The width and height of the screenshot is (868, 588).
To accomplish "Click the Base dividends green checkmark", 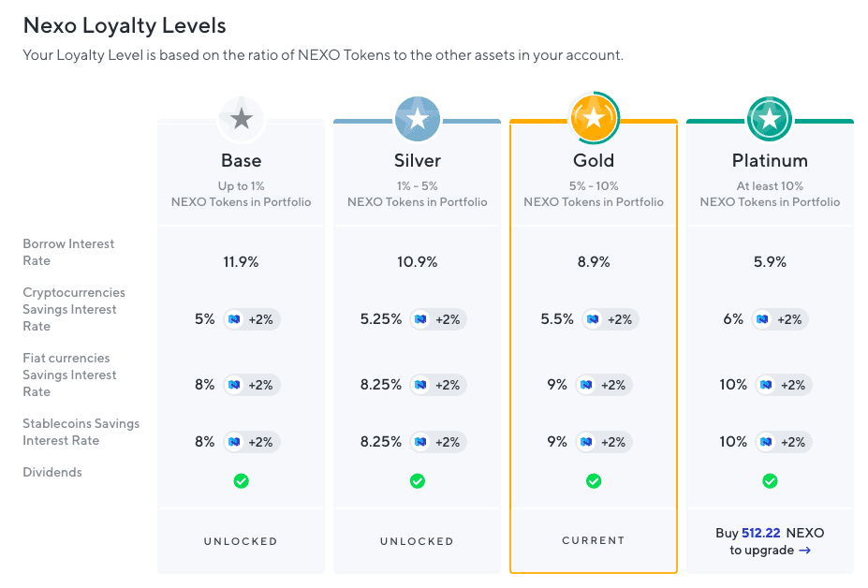I will [x=242, y=481].
